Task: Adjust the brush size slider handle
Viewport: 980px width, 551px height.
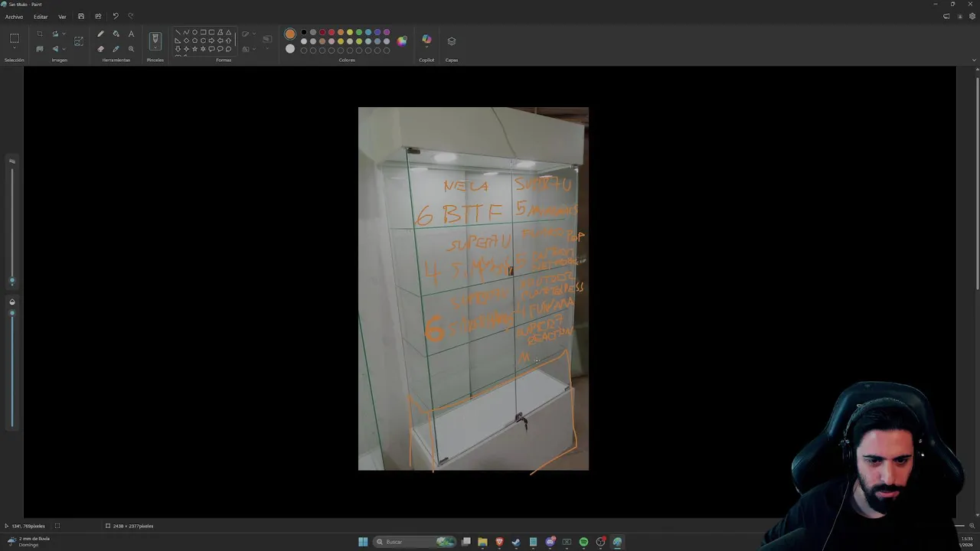Action: pyautogui.click(x=11, y=281)
